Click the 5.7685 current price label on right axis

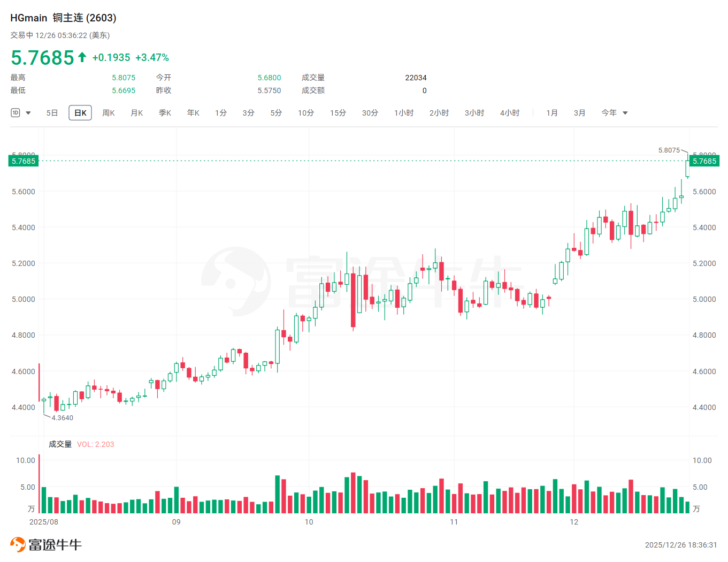pyautogui.click(x=704, y=161)
